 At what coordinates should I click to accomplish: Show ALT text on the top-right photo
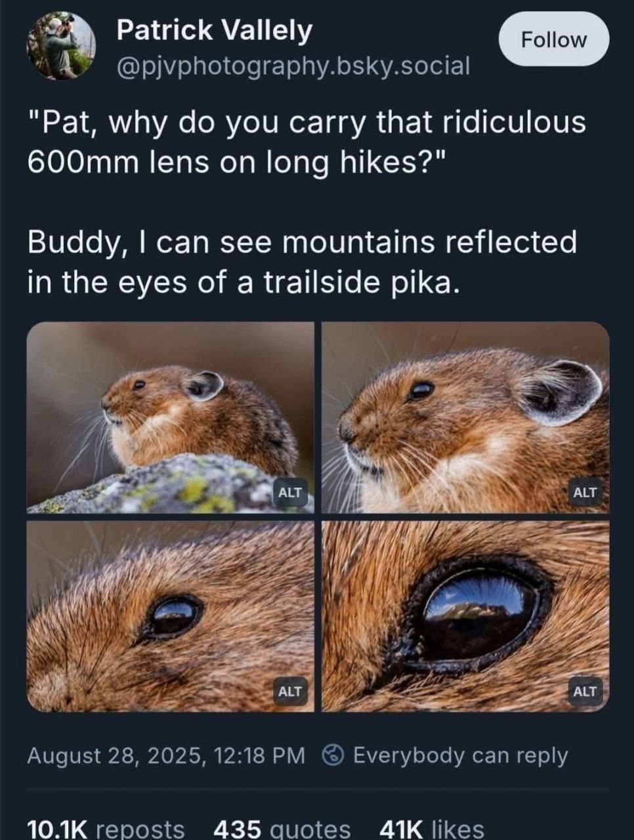(x=585, y=492)
